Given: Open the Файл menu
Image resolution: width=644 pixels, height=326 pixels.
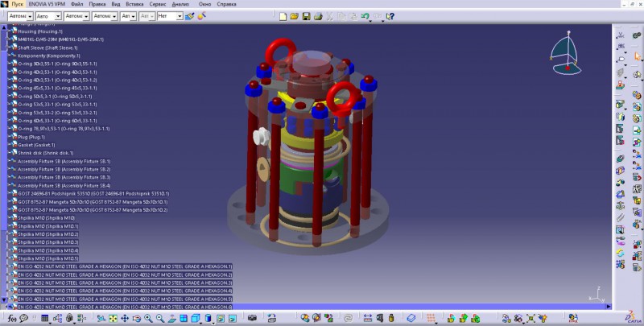Looking at the screenshot, I should 76,4.
